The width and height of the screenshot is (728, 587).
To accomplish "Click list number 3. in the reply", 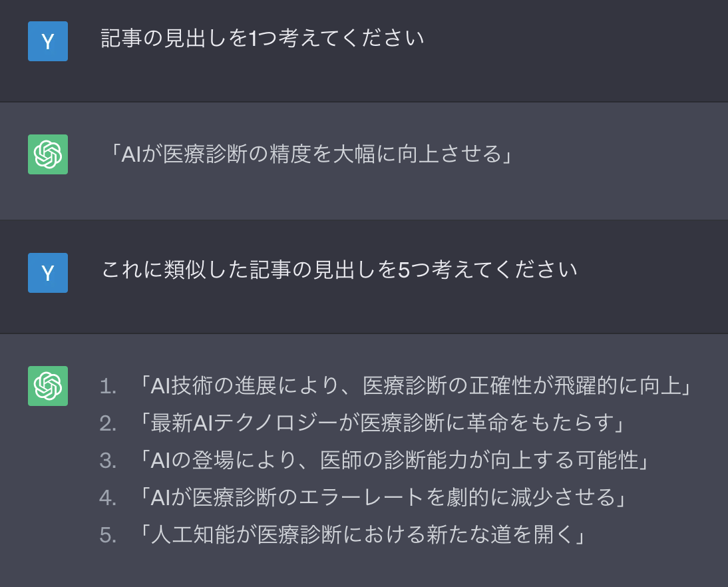I will (108, 461).
